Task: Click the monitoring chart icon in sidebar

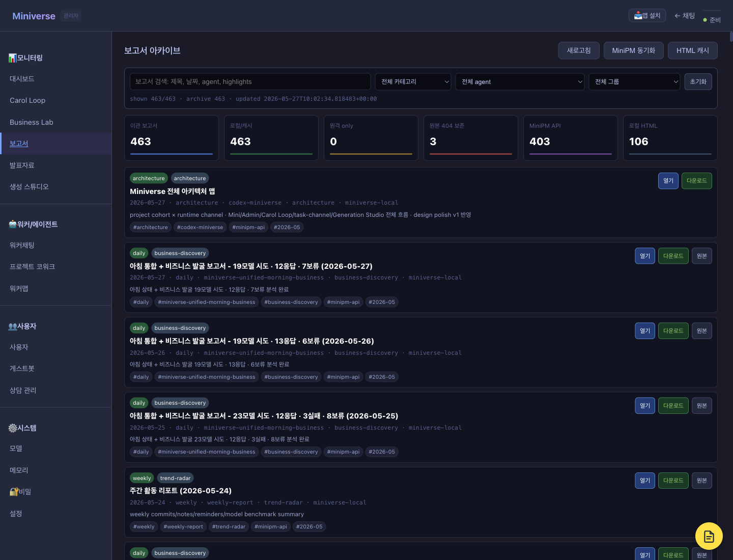Action: [13, 58]
